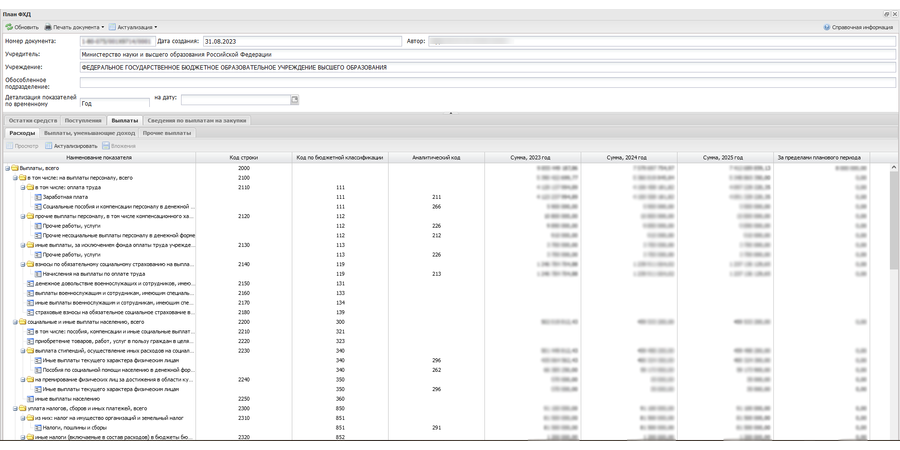Select the Расходы sub-tab
The width and height of the screenshot is (900, 450).
click(x=22, y=133)
